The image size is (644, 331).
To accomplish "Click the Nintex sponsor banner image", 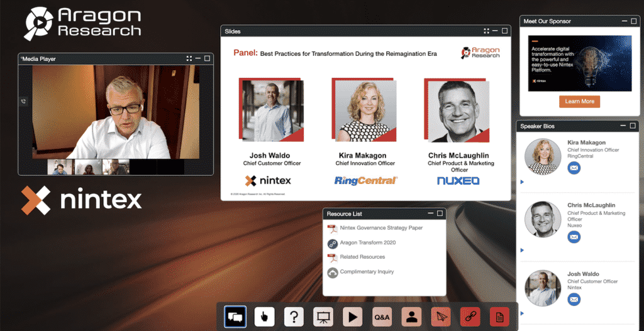I will [x=579, y=63].
